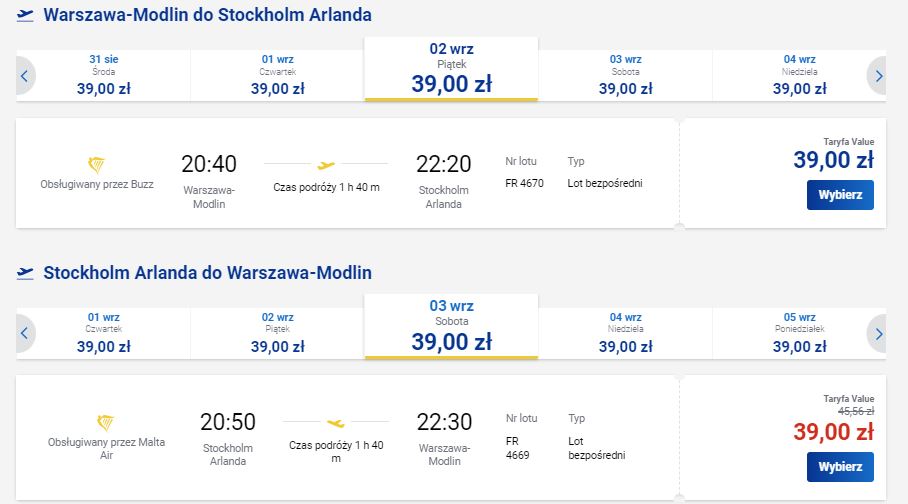Click the Ryanair harp logo for Buzz flight
Image resolution: width=908 pixels, height=504 pixels.
[x=96, y=165]
